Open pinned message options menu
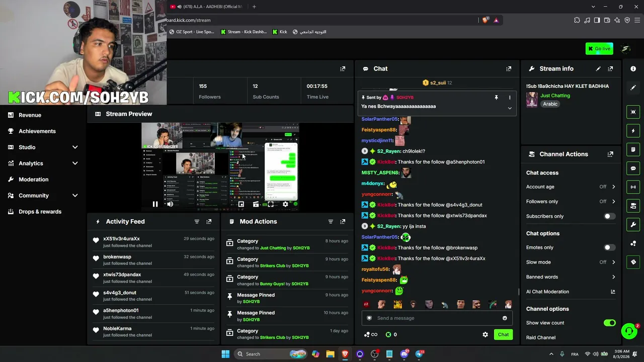644x362 pixels. tap(510, 98)
